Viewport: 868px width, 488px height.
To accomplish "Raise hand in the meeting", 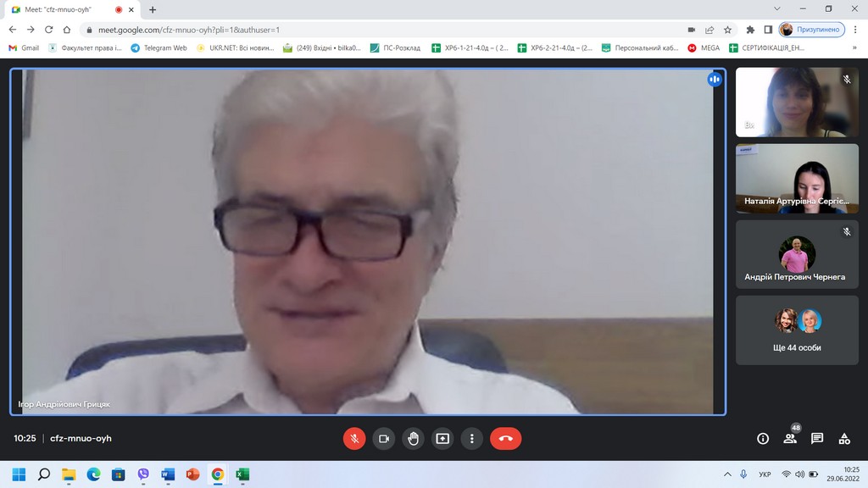I will click(x=413, y=439).
